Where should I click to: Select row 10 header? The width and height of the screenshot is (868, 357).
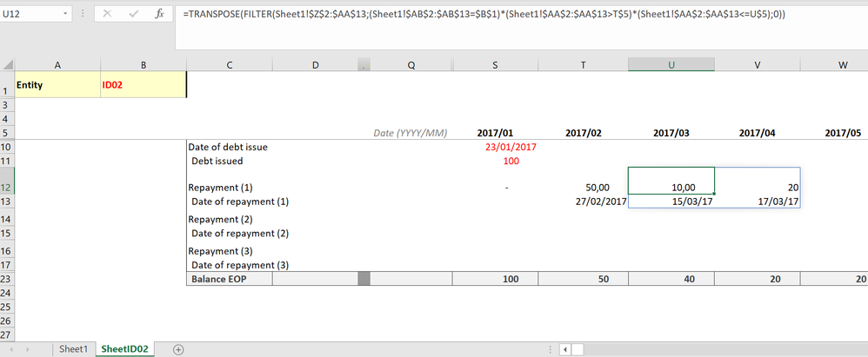[x=7, y=147]
